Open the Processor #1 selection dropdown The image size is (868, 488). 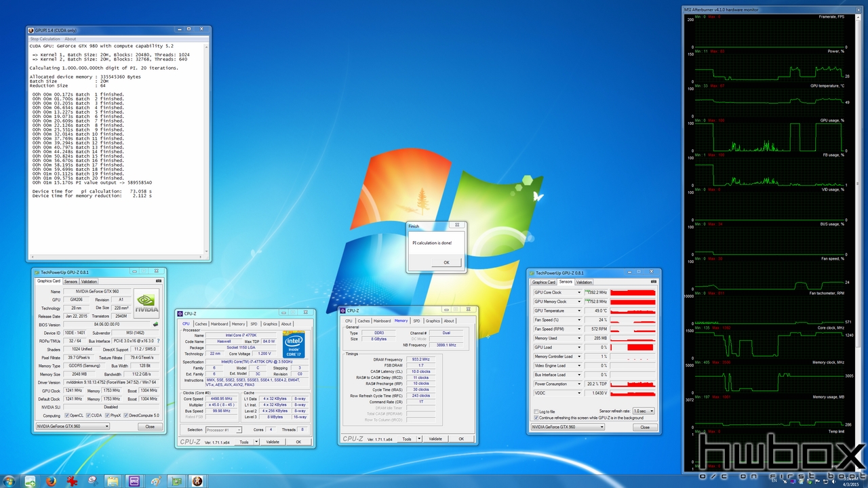click(224, 430)
